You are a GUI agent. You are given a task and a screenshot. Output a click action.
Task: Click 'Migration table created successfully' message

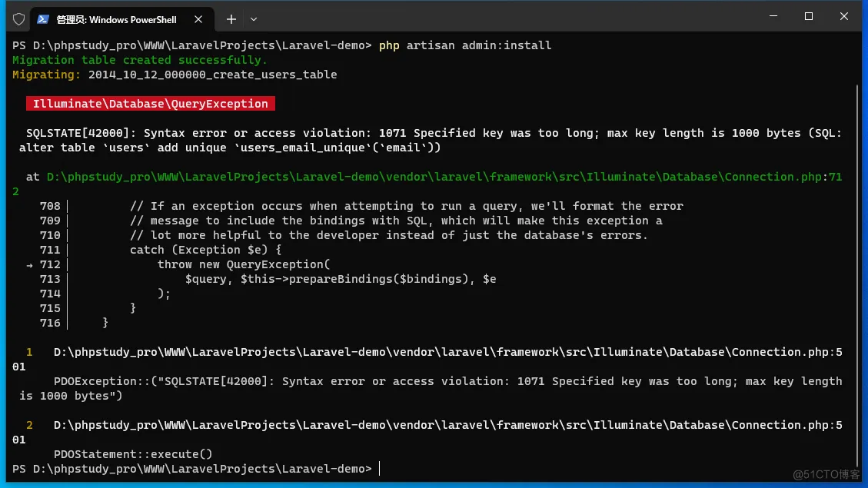click(140, 60)
